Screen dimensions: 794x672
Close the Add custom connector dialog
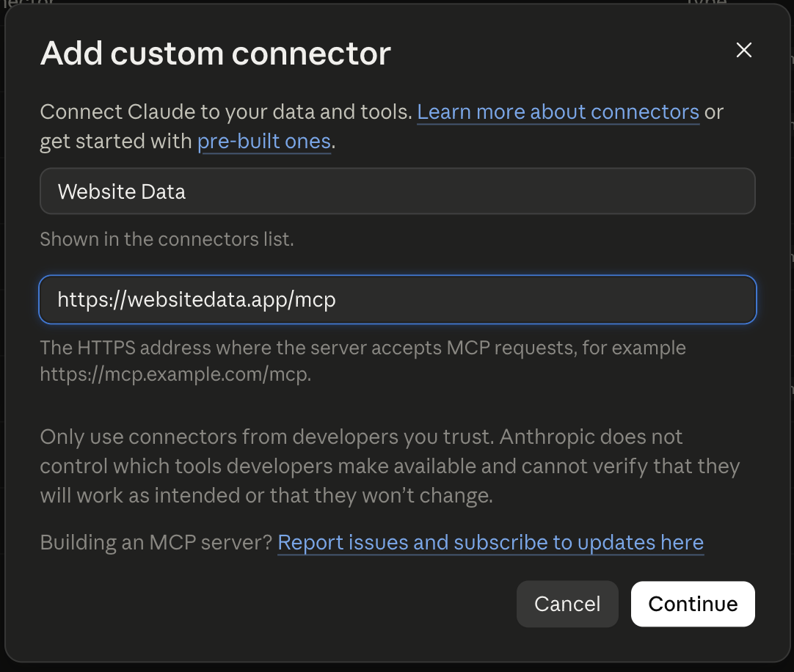coord(743,50)
